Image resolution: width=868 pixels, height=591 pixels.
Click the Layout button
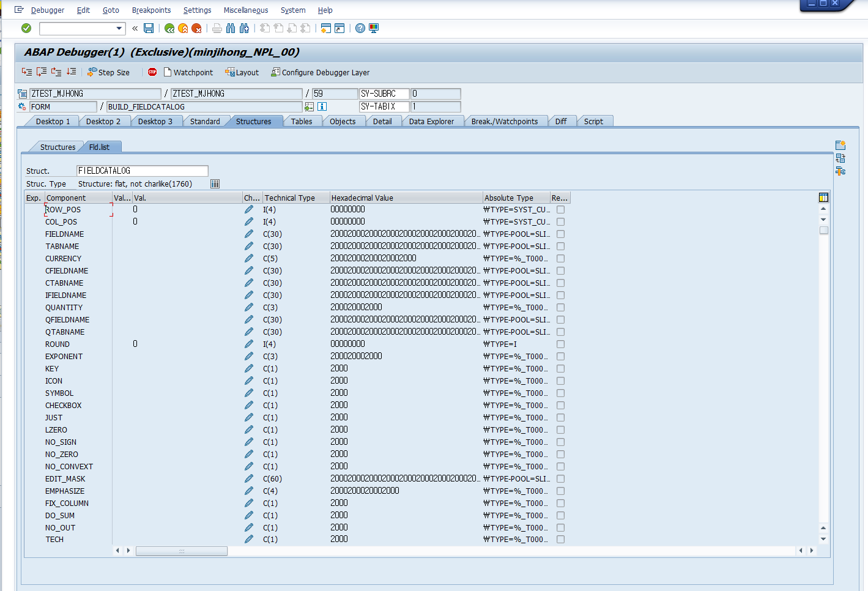[242, 72]
